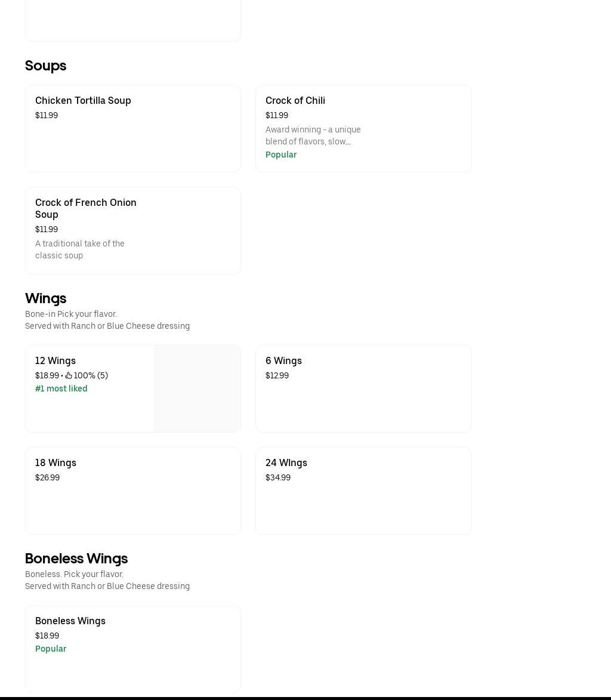Click 'A traditional take of the' description
Screen dimensions: 611x700
pyautogui.click(x=80, y=243)
